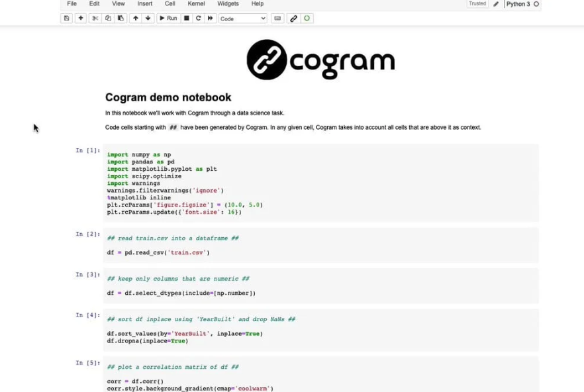Select the In [2] cell prompt
The width and height of the screenshot is (584, 392).
click(88, 234)
